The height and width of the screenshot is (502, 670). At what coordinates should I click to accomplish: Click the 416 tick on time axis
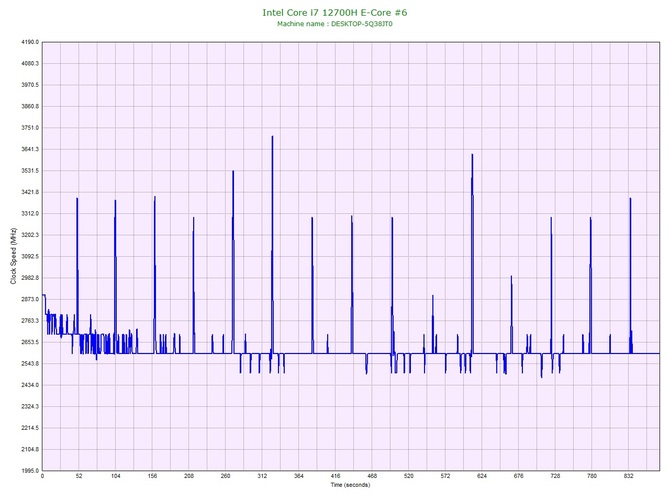(335, 476)
